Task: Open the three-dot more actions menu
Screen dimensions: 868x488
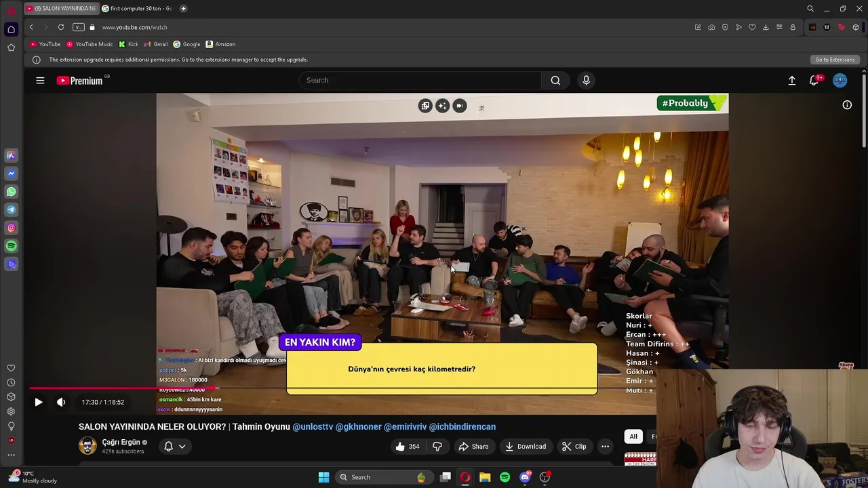Action: pos(605,447)
